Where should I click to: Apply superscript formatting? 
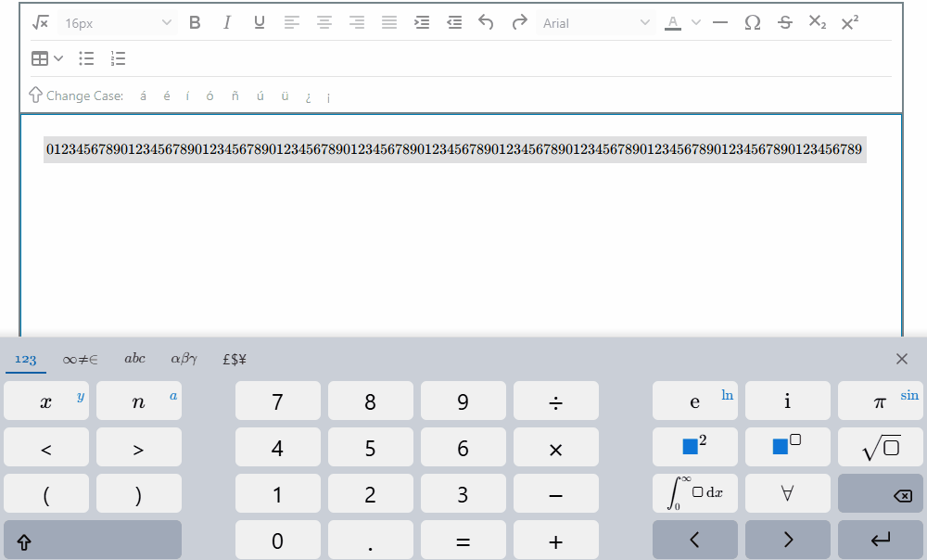coord(849,23)
